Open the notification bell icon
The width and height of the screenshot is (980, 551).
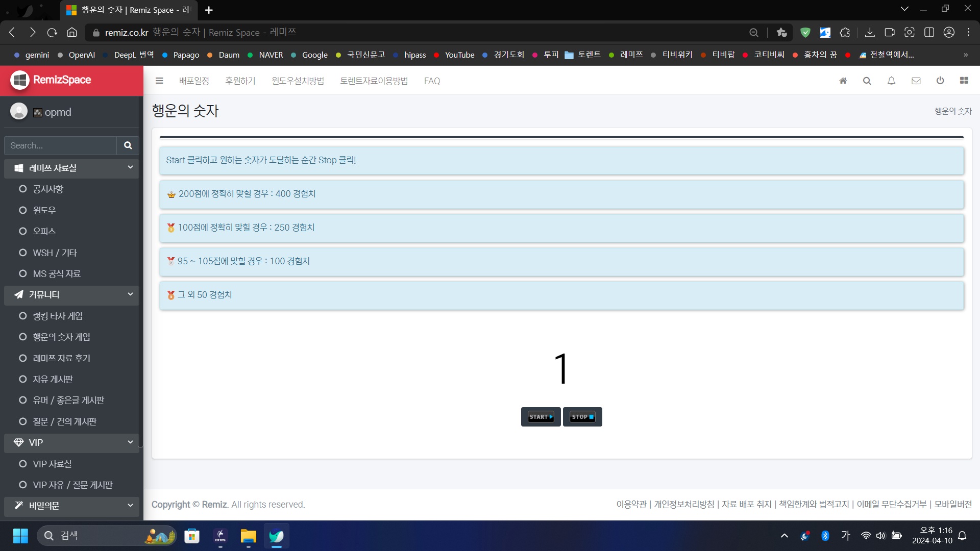pos(891,81)
